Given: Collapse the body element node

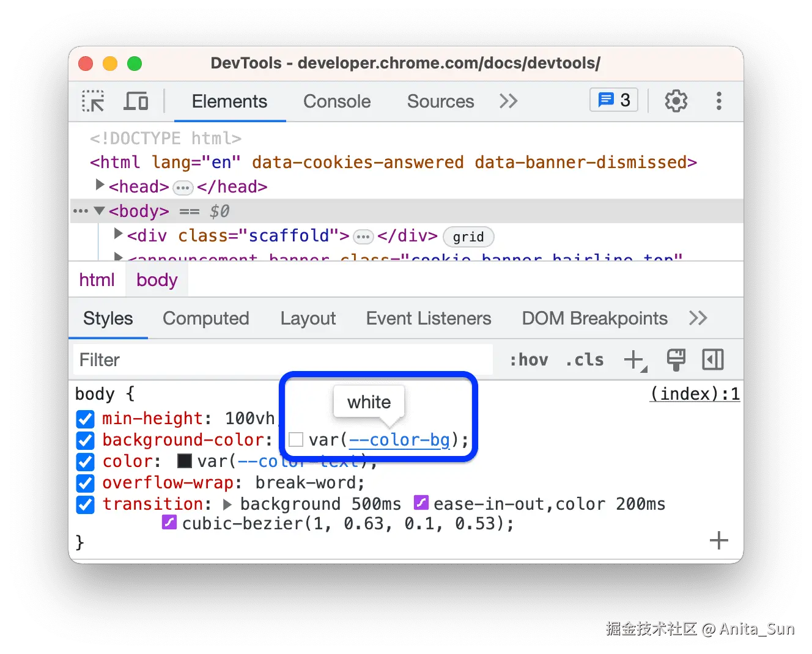Looking at the screenshot, I should pos(100,211).
